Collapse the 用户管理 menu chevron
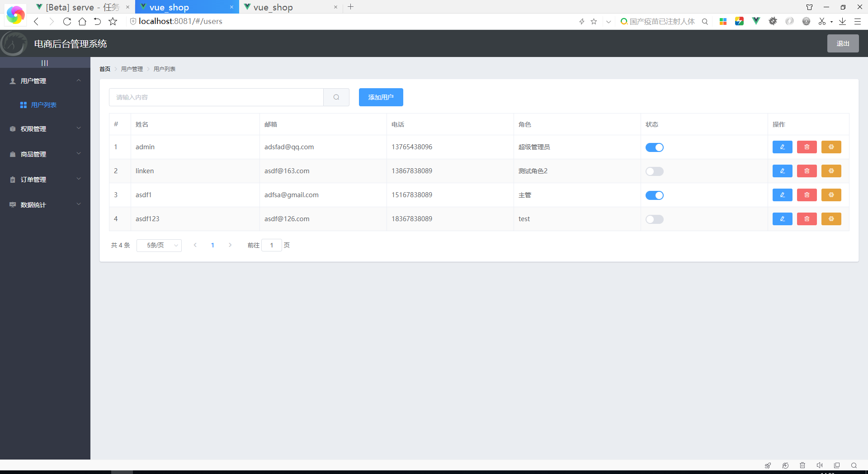 (79, 81)
